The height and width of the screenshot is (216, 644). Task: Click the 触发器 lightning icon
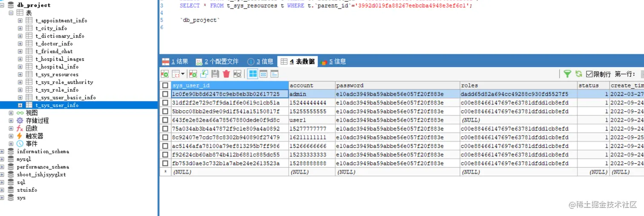[x=20, y=136]
